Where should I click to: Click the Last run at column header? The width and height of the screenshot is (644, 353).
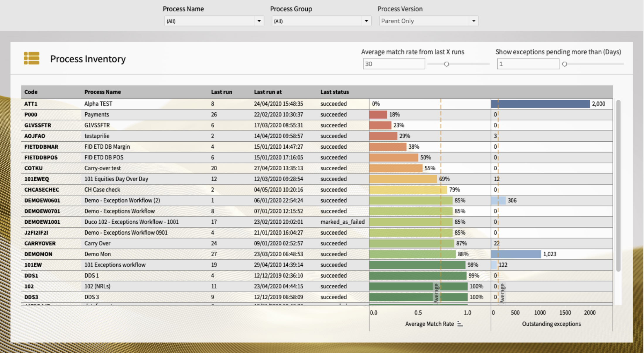(x=268, y=92)
